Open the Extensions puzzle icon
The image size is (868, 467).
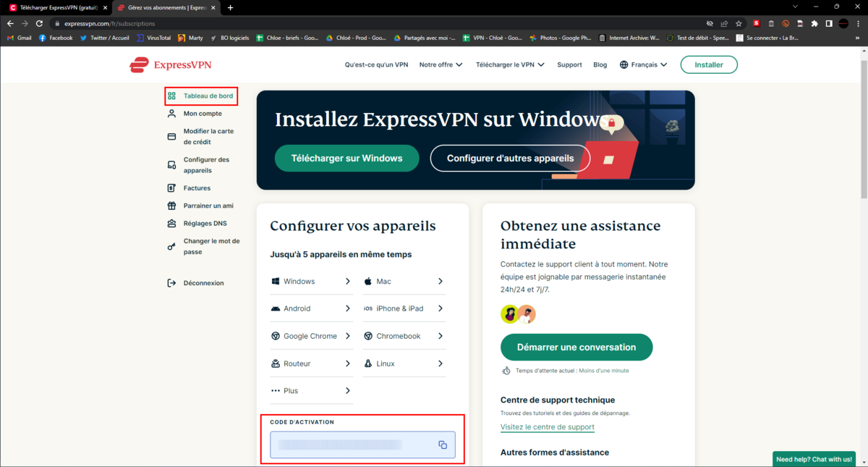814,23
